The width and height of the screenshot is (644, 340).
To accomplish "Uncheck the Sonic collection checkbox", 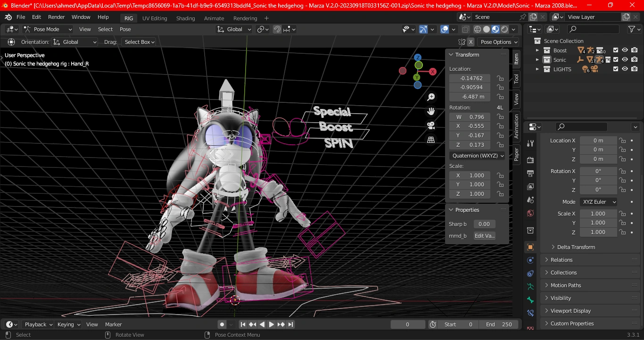I will [615, 59].
